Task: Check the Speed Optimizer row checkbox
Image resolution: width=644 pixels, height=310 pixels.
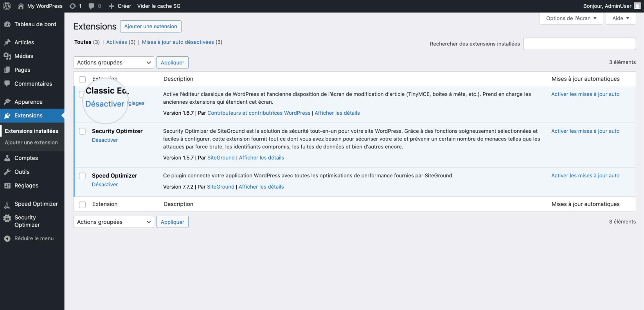Action: point(82,176)
